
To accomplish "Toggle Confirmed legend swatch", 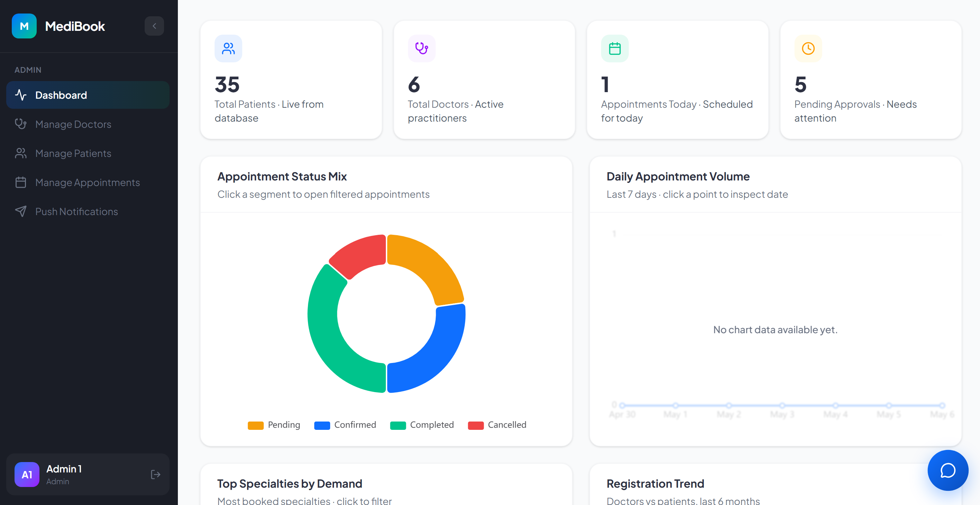I will pyautogui.click(x=322, y=425).
